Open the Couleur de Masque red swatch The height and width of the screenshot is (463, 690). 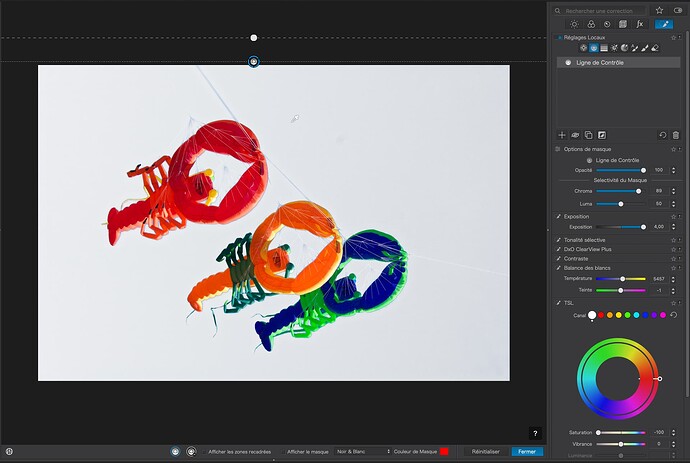pos(444,452)
